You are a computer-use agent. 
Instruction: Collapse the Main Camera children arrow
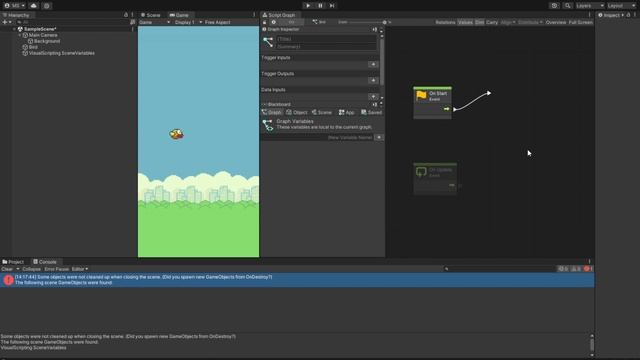(20, 35)
